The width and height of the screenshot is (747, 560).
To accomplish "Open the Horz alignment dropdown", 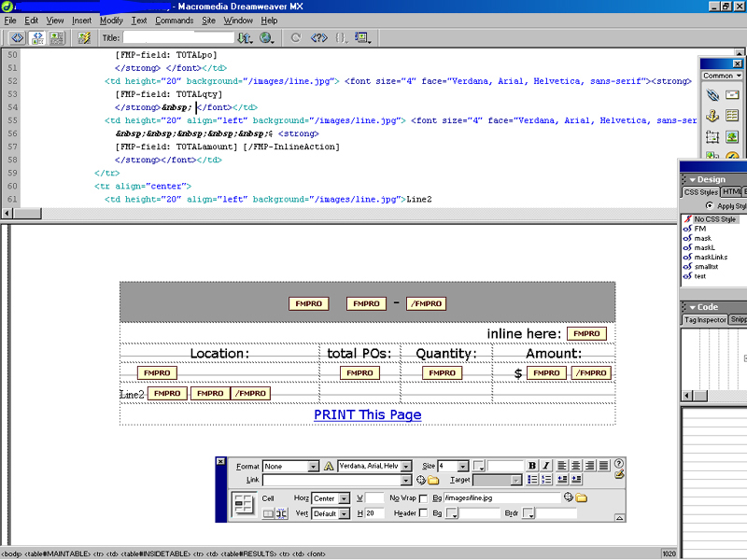I will click(342, 498).
